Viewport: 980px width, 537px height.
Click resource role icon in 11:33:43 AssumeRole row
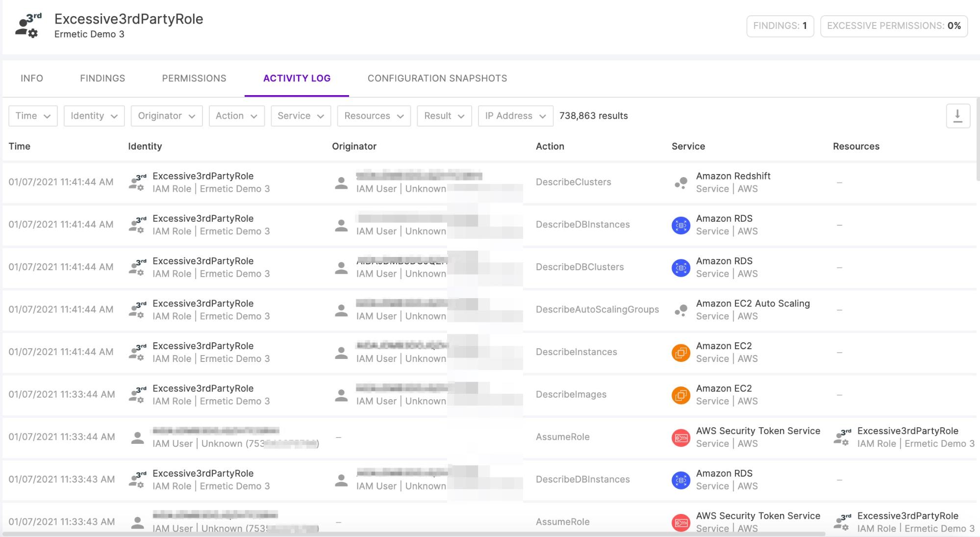[x=842, y=522]
